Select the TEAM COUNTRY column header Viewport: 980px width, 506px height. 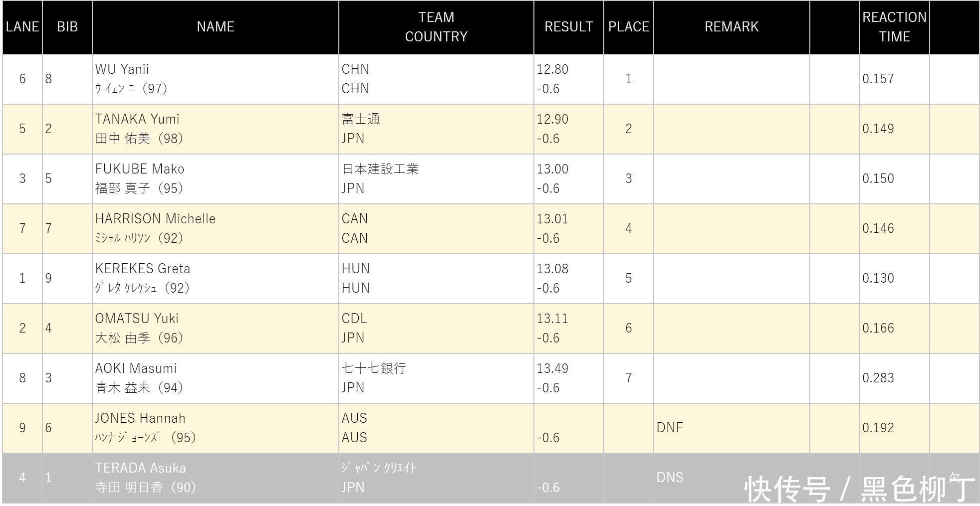click(436, 27)
